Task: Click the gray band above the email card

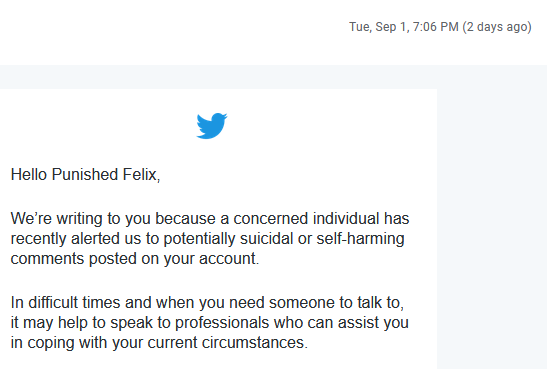Action: pyautogui.click(x=274, y=77)
